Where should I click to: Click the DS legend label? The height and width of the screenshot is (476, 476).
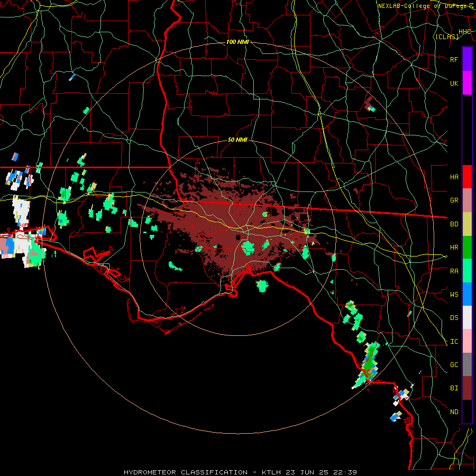454,318
